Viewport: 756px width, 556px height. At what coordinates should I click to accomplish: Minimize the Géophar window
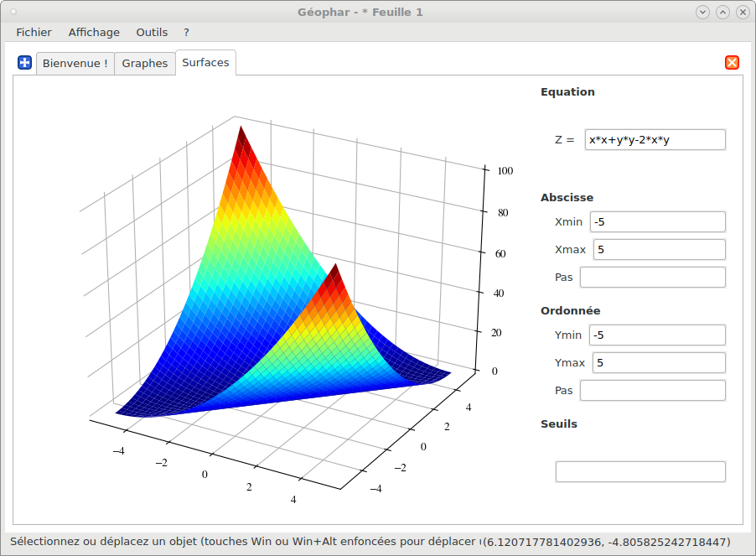[x=702, y=12]
